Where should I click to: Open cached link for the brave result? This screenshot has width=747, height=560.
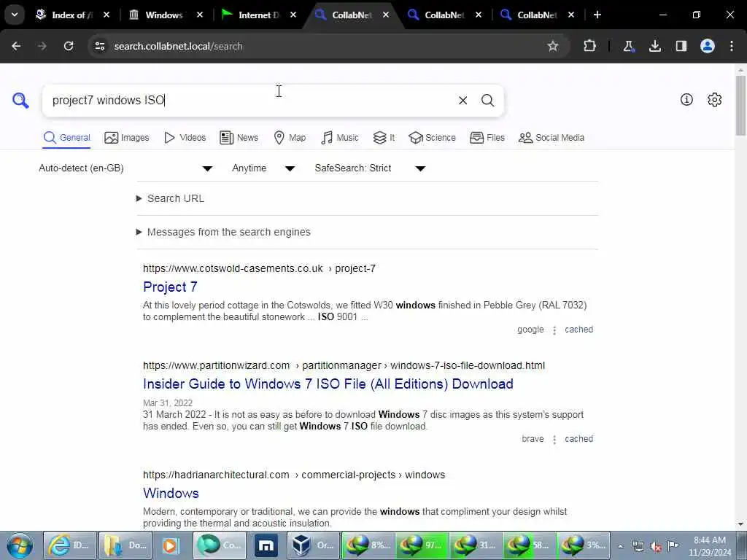coord(578,439)
